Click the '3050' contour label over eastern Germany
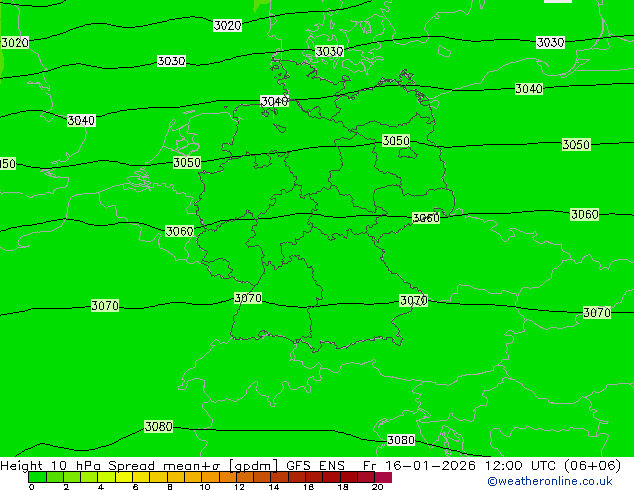Viewport: 634px width, 490px height. point(396,141)
